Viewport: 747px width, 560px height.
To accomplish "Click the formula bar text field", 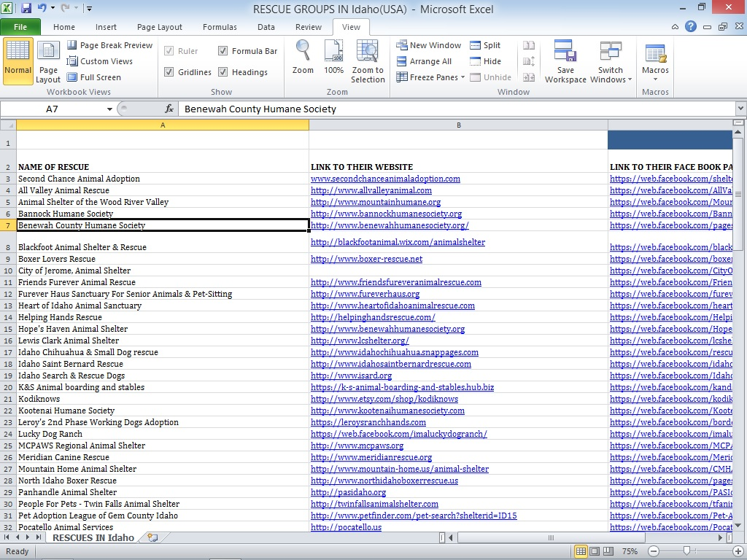I will [457, 109].
